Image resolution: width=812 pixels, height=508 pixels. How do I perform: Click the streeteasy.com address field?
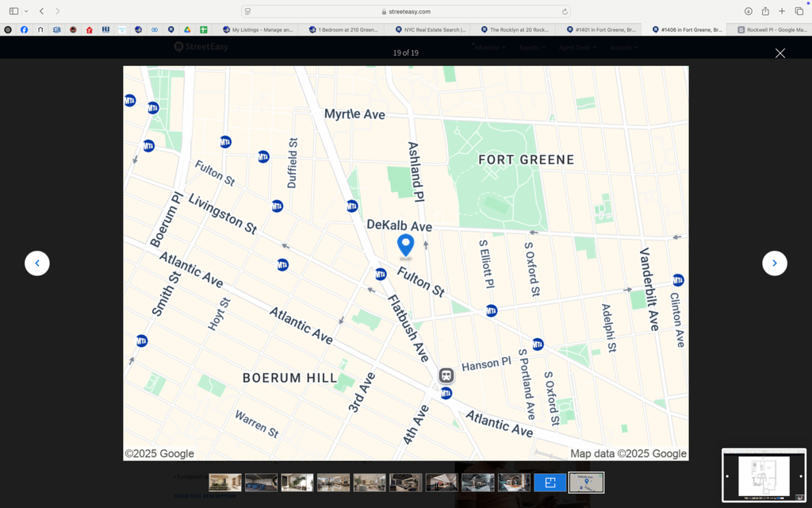coord(405,11)
